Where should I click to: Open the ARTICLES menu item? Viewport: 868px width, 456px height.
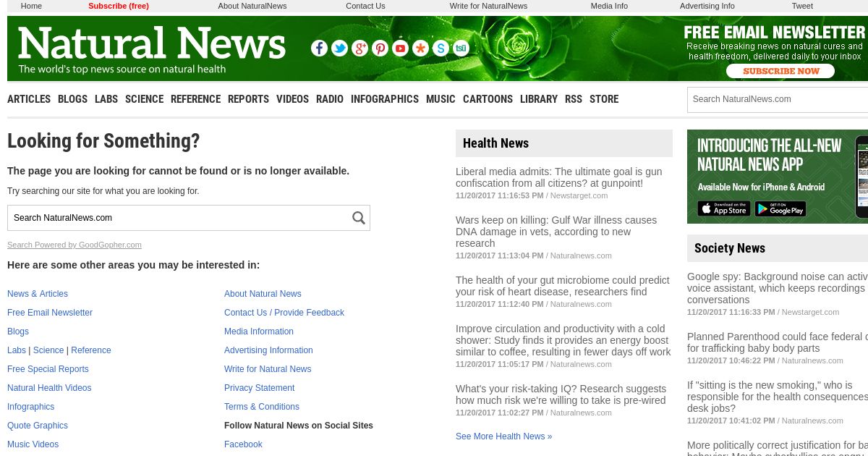tap(29, 99)
